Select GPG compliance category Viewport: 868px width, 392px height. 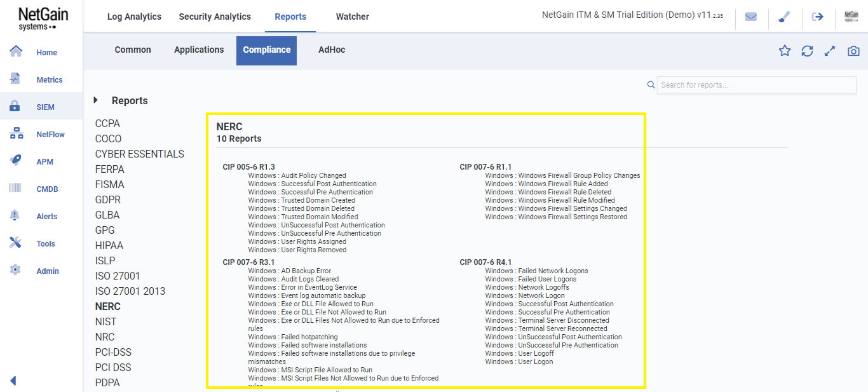tap(105, 230)
